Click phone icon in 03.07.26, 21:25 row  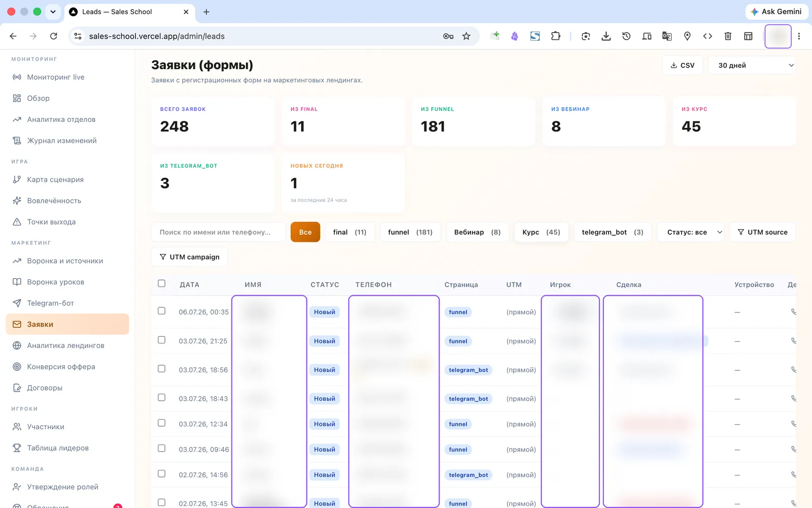point(793,341)
